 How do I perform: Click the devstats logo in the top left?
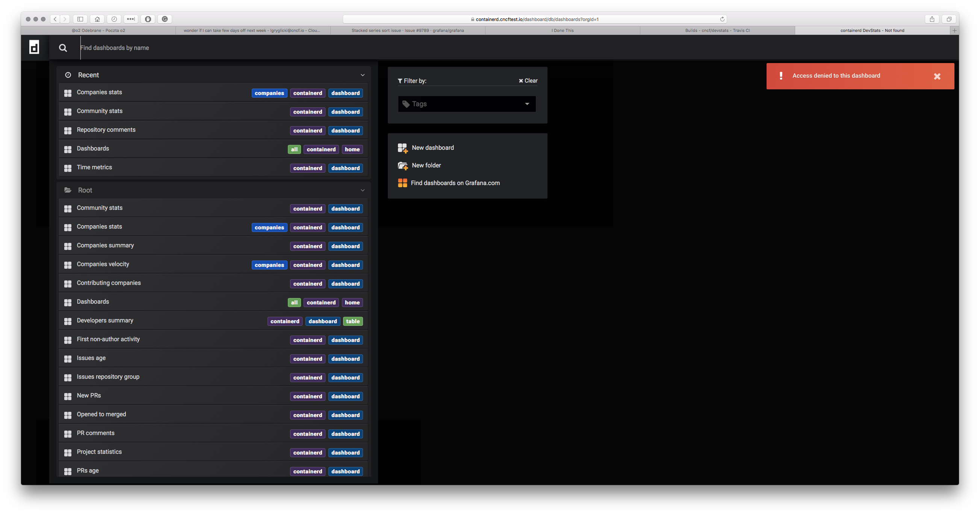[x=34, y=47]
